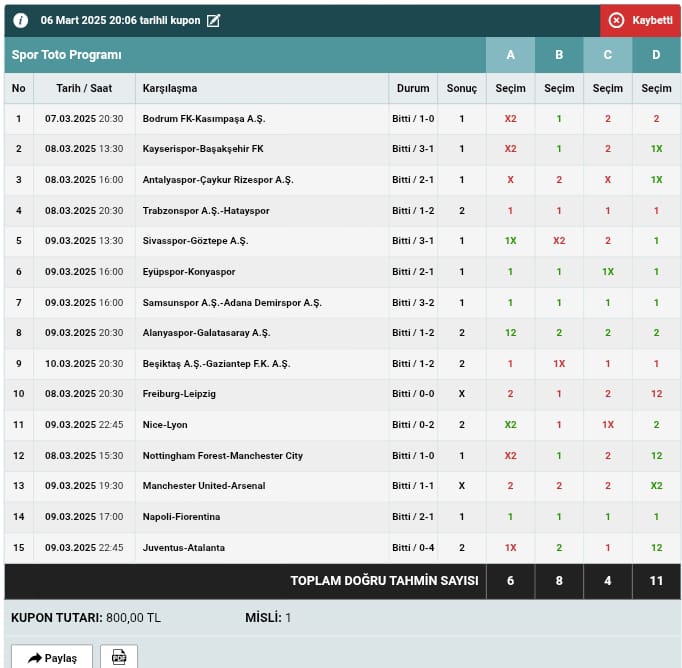Click the Bodrum FK-Kasımpaşa A.Ş. match row

pyautogui.click(x=204, y=119)
